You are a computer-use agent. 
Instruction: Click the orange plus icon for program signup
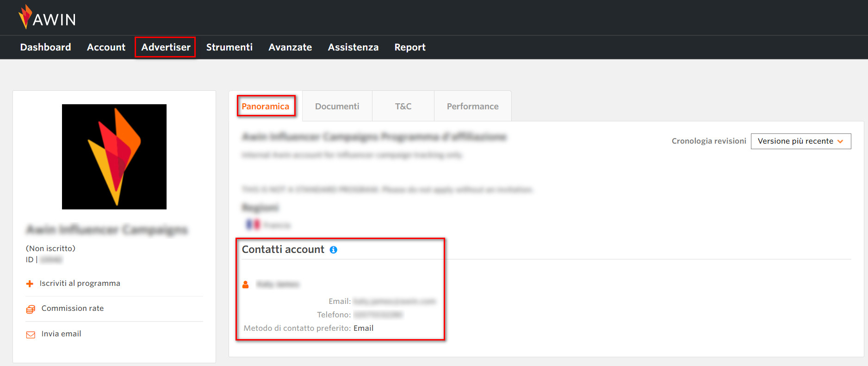[x=30, y=284]
